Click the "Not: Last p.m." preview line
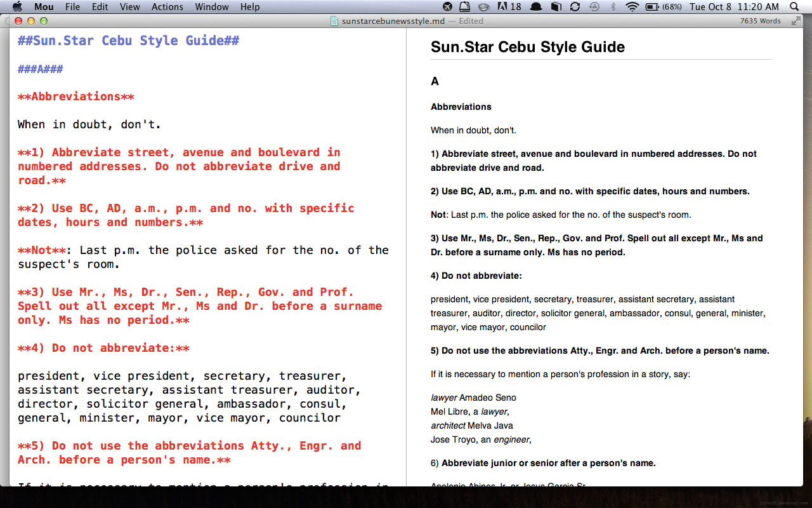The image size is (812, 508). tap(561, 215)
